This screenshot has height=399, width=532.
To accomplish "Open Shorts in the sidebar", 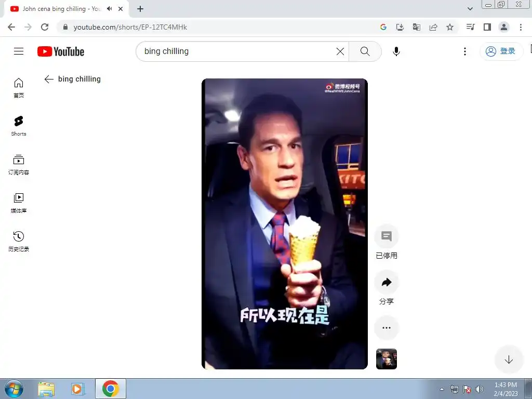I will click(x=19, y=126).
